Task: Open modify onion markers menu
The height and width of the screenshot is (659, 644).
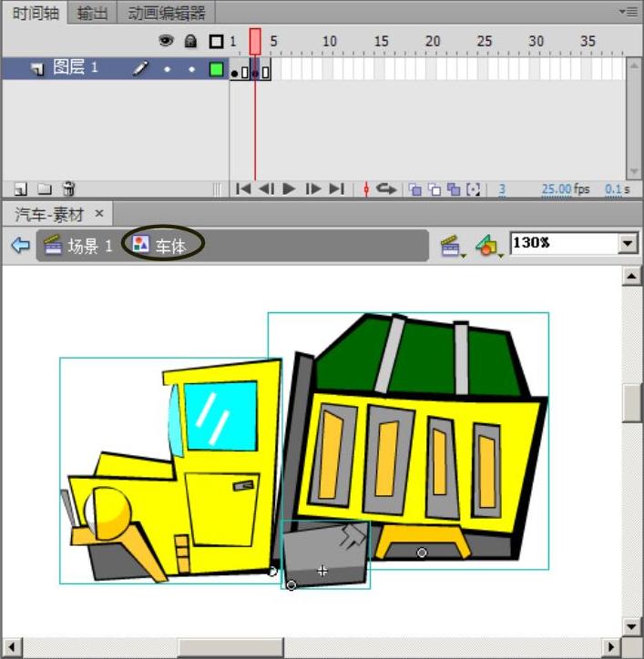Action: point(474,189)
